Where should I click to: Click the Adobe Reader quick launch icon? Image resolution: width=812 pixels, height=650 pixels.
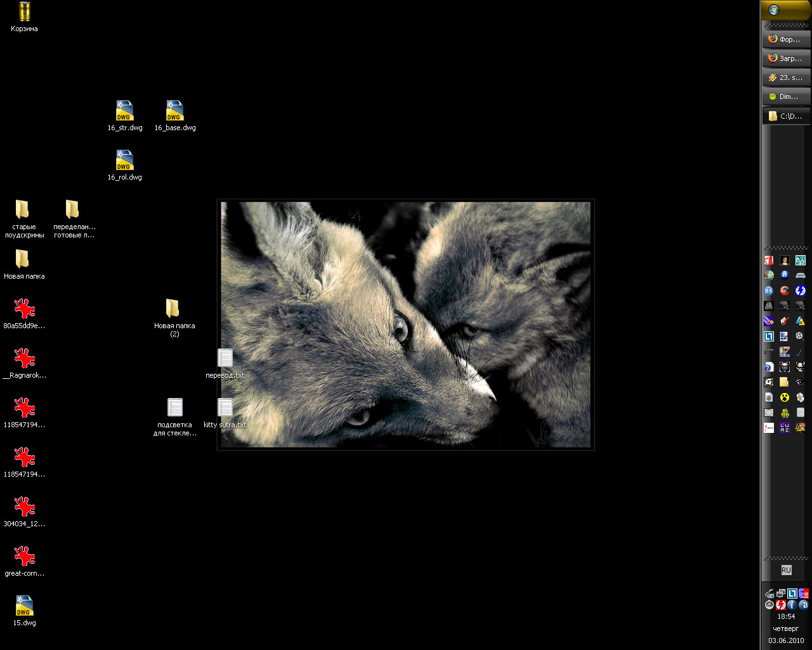pos(769,260)
